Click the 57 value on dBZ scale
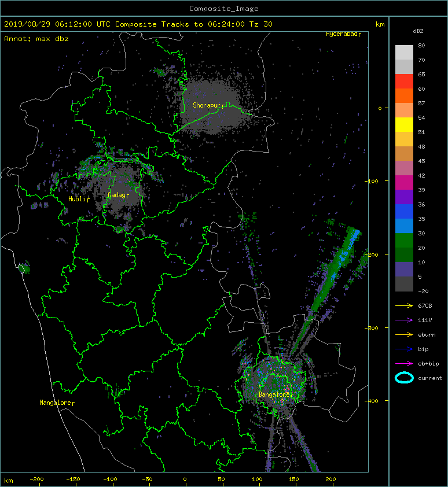 tap(421, 103)
